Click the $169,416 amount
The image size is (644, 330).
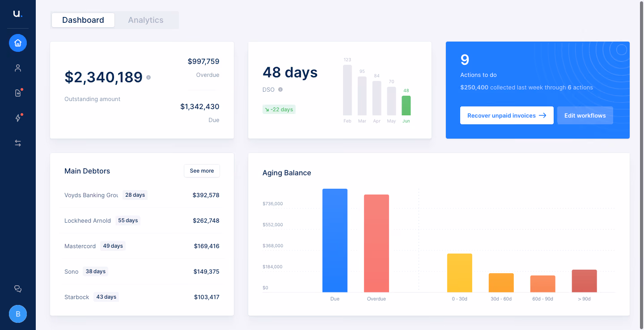[207, 246]
